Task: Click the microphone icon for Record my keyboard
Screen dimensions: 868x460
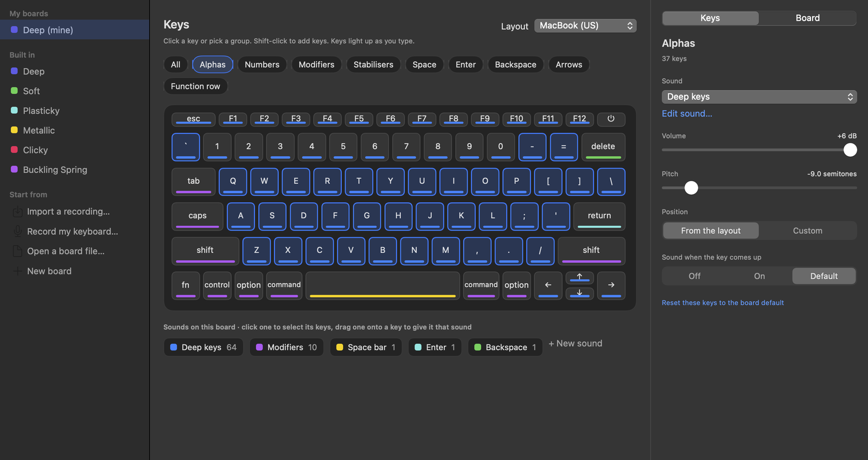Action: click(x=18, y=232)
